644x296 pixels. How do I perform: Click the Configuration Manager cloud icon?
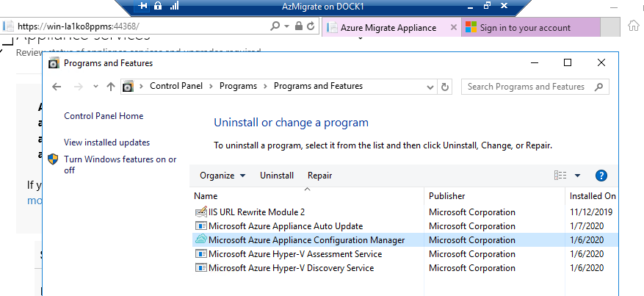[x=201, y=239]
